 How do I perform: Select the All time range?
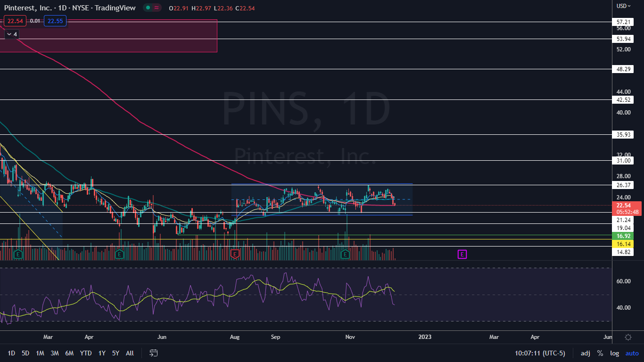[x=130, y=353]
